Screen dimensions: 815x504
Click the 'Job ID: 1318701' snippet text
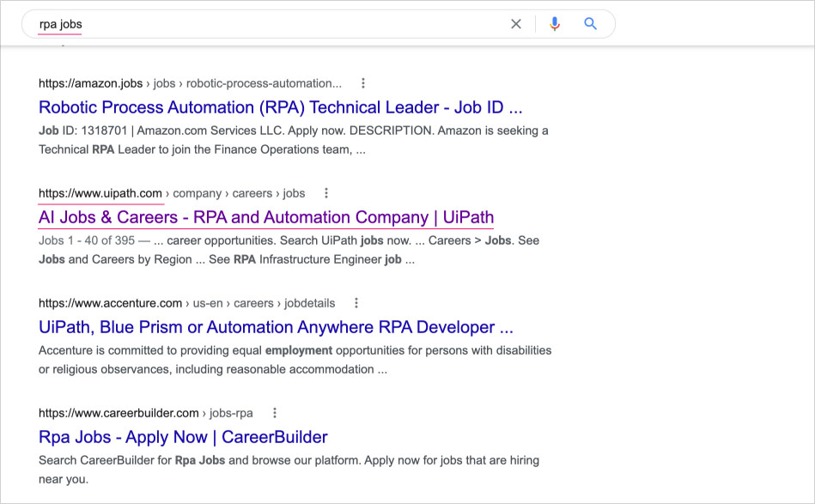click(82, 131)
